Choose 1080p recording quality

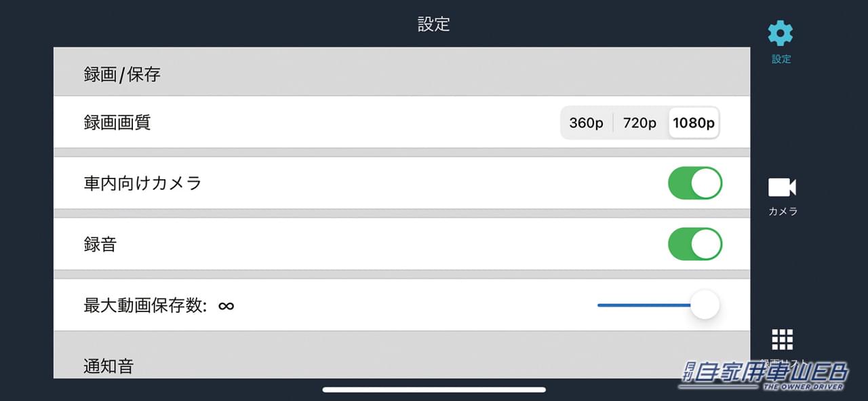coord(693,123)
